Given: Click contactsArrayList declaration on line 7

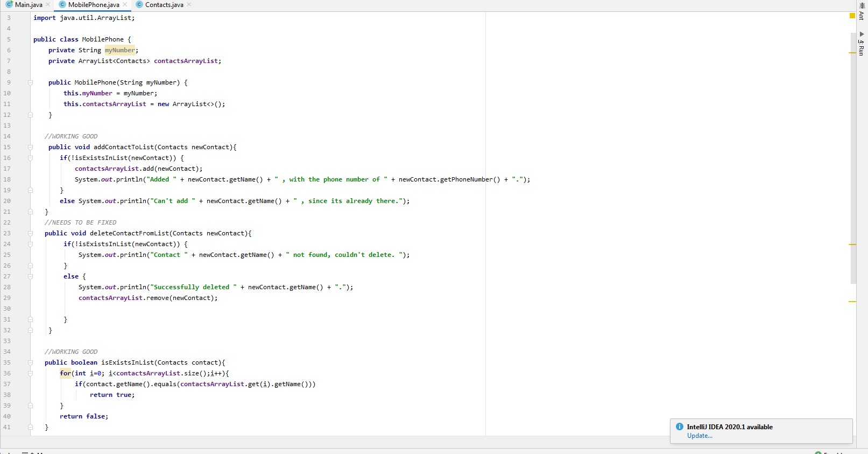Looking at the screenshot, I should coord(186,61).
